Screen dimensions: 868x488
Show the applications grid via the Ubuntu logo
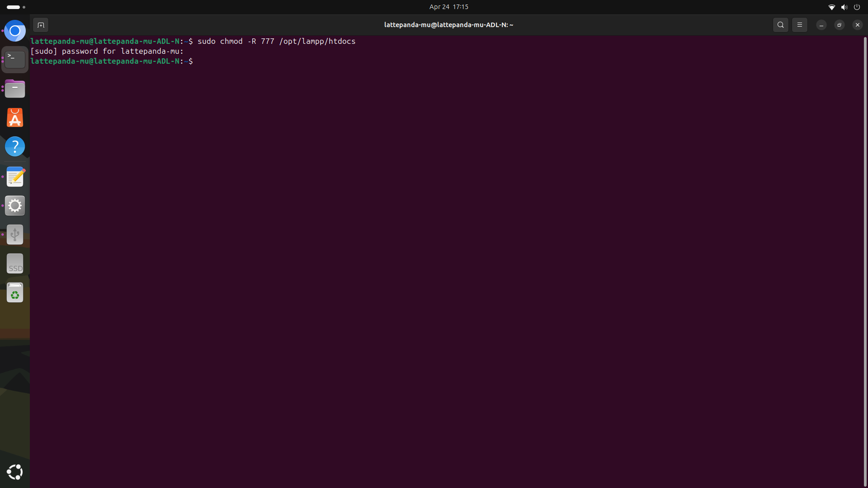tap(15, 472)
